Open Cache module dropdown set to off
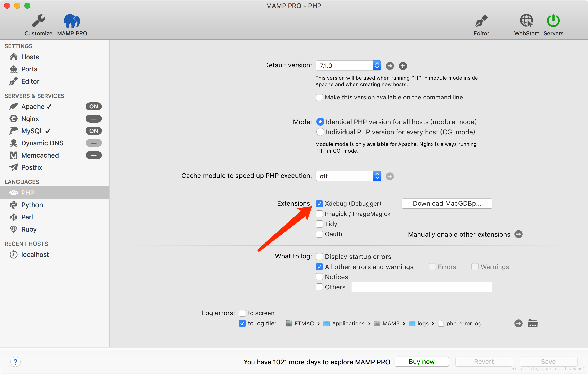The height and width of the screenshot is (374, 588). point(348,176)
